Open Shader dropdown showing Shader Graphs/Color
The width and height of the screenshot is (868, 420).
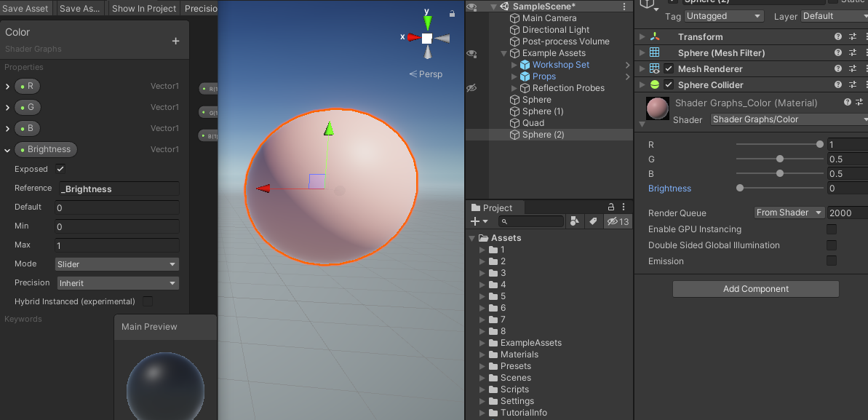pyautogui.click(x=789, y=119)
